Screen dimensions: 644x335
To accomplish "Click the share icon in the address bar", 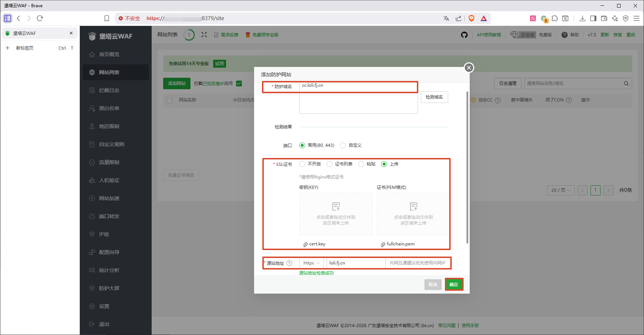I will (x=459, y=18).
